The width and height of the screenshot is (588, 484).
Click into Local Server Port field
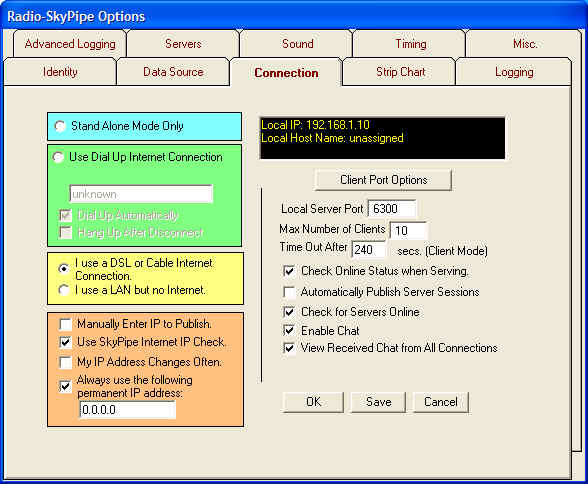(x=392, y=208)
